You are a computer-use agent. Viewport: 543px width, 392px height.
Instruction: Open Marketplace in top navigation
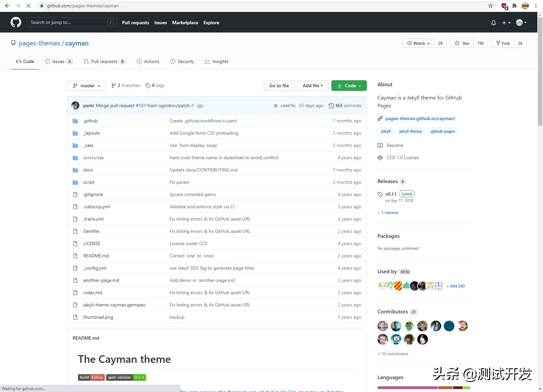(x=185, y=23)
